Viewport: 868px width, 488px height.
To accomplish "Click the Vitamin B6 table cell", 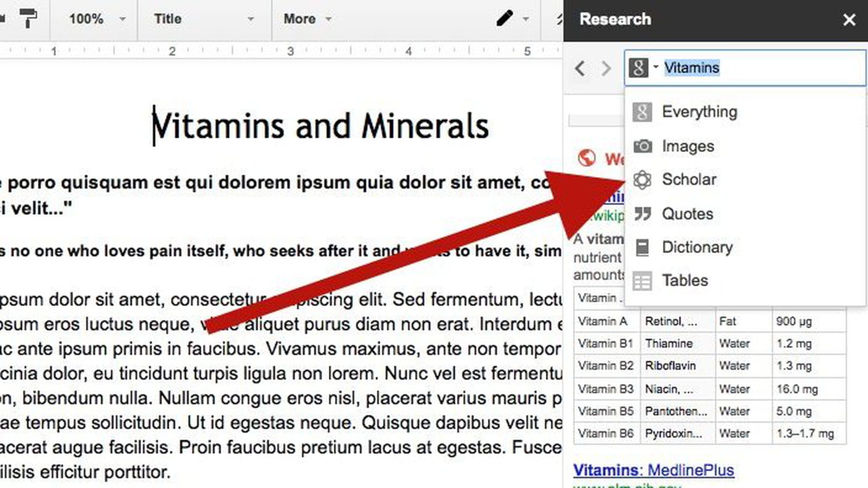I will click(607, 434).
